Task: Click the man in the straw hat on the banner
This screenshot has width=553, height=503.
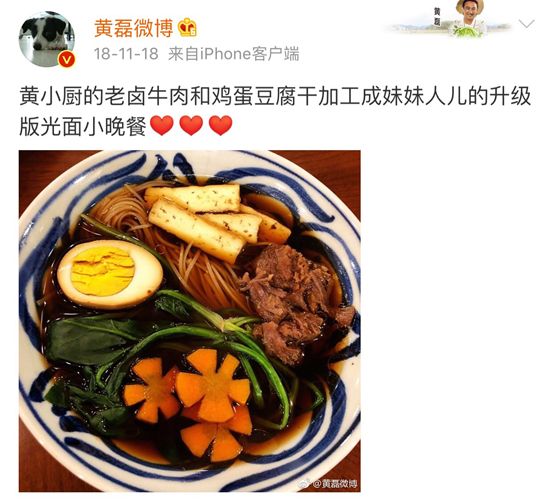Action: (468, 17)
